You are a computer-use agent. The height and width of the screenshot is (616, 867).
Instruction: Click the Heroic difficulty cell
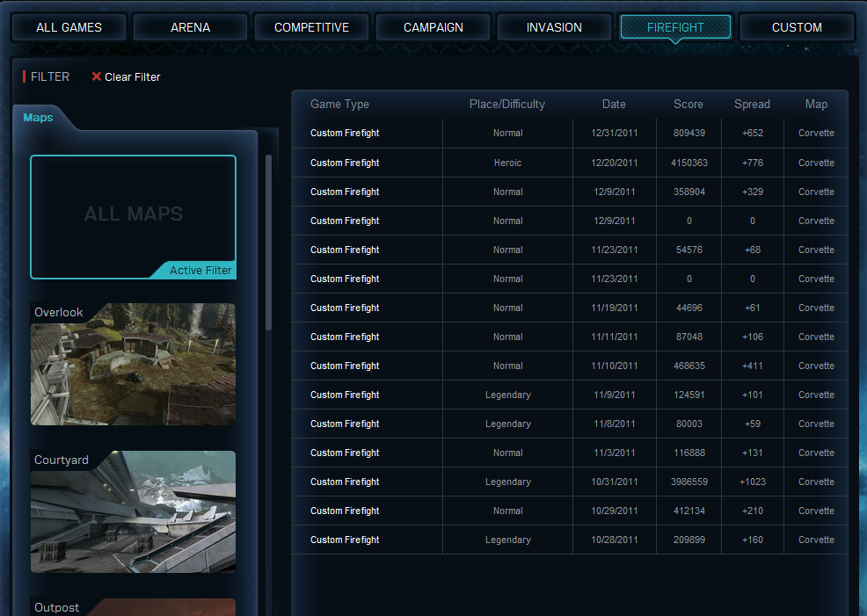(507, 163)
